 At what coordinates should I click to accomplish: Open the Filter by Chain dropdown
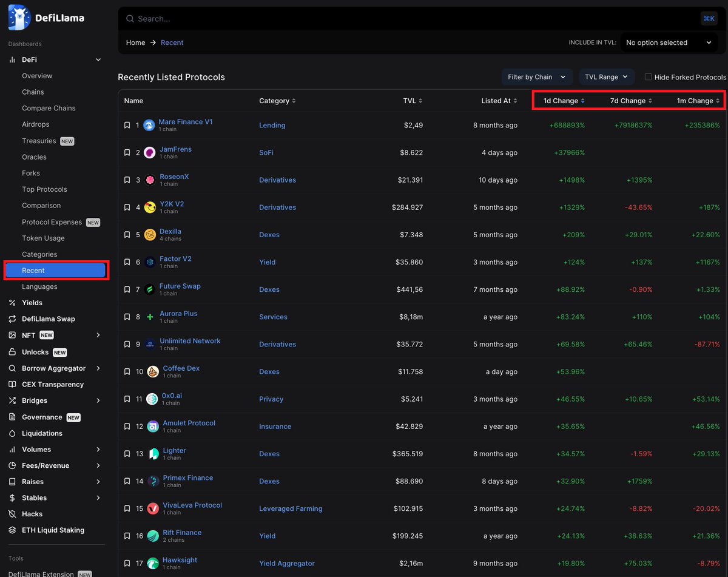537,77
